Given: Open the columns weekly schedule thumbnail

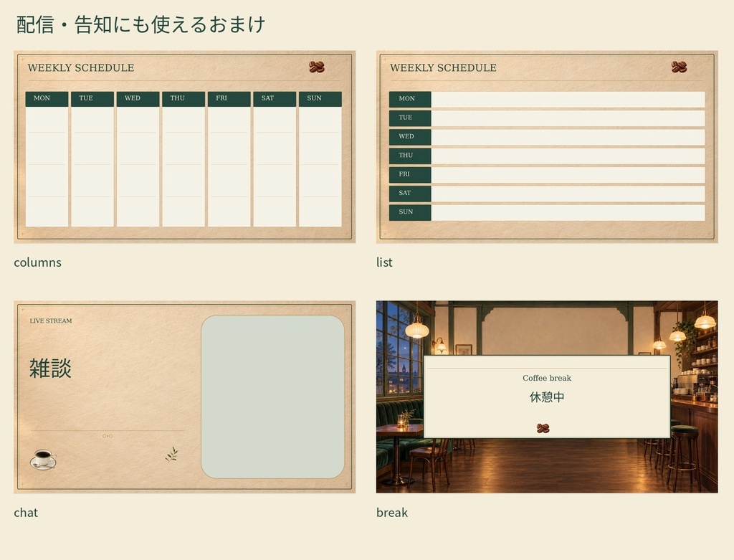Looking at the screenshot, I should coord(184,146).
